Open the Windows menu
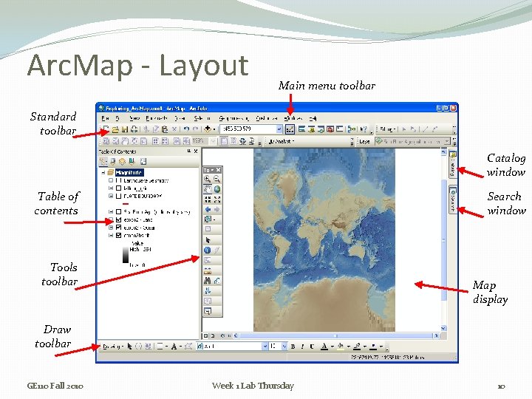 [293, 118]
